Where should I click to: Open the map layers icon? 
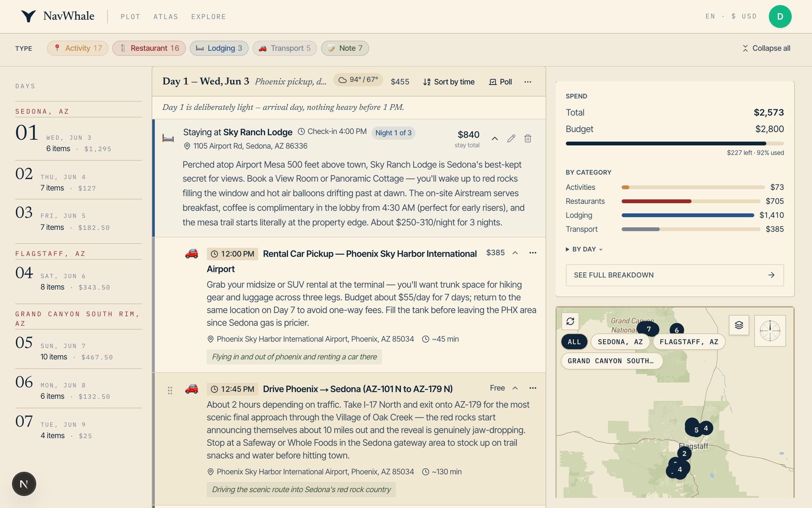[739, 325]
